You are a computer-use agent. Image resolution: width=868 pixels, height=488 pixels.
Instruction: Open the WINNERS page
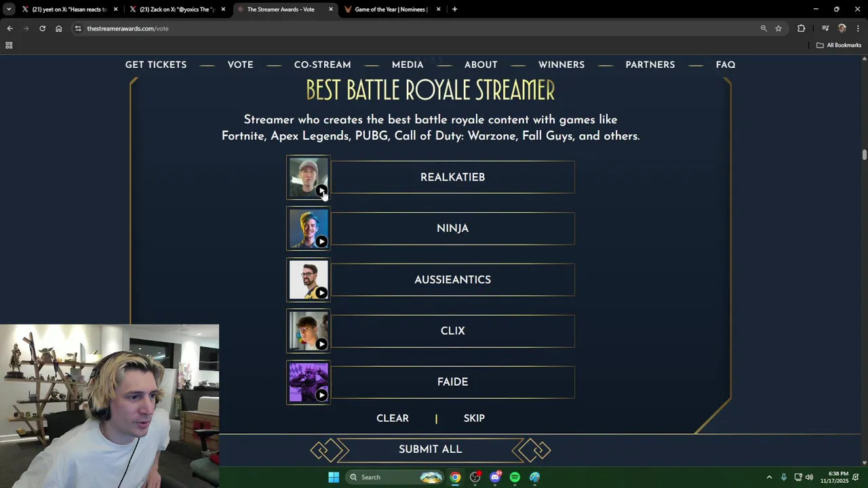(x=561, y=64)
